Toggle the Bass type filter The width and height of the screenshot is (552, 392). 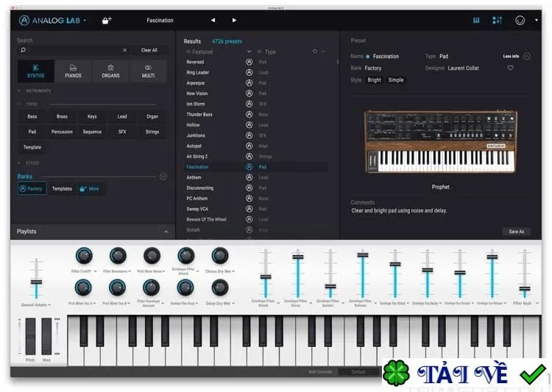pos(32,116)
